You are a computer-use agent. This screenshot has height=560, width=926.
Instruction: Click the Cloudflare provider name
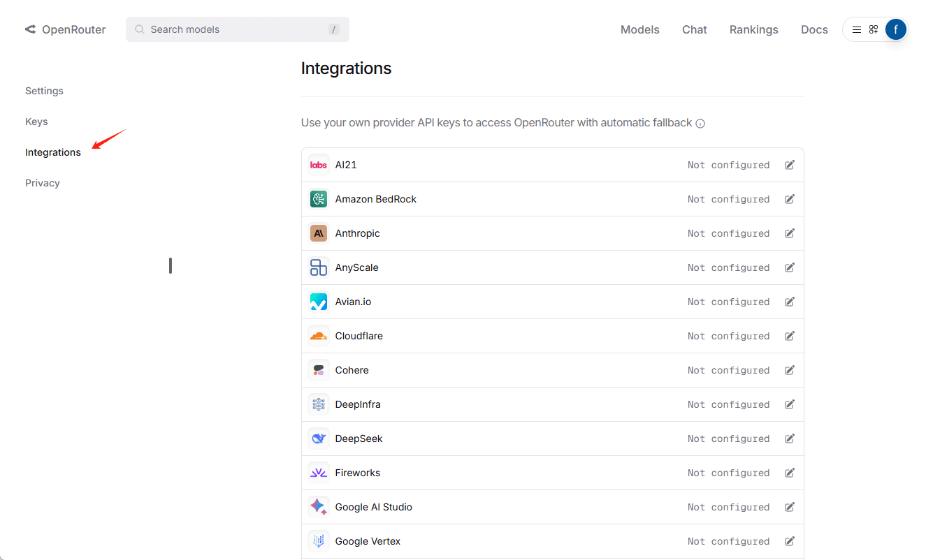point(359,336)
